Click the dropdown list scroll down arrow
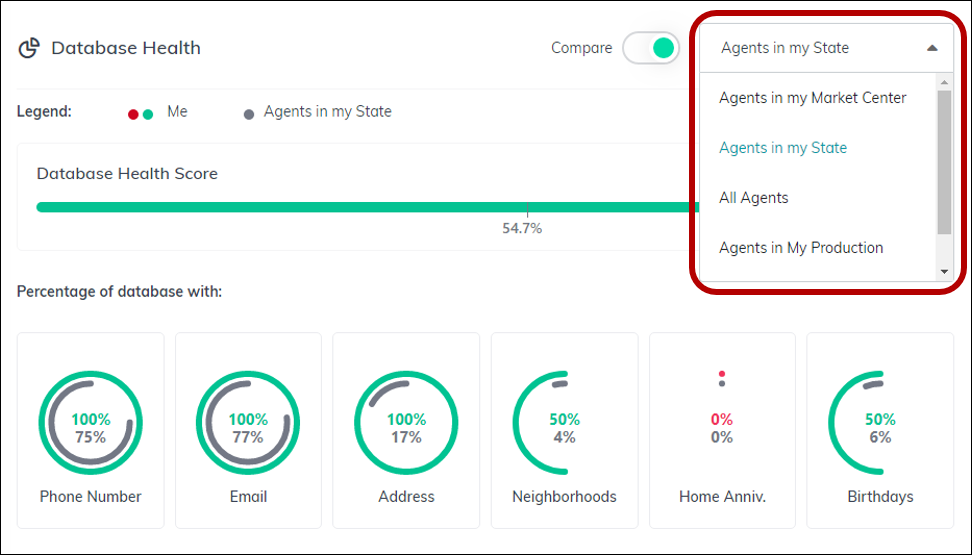This screenshot has height=555, width=972. point(944,271)
